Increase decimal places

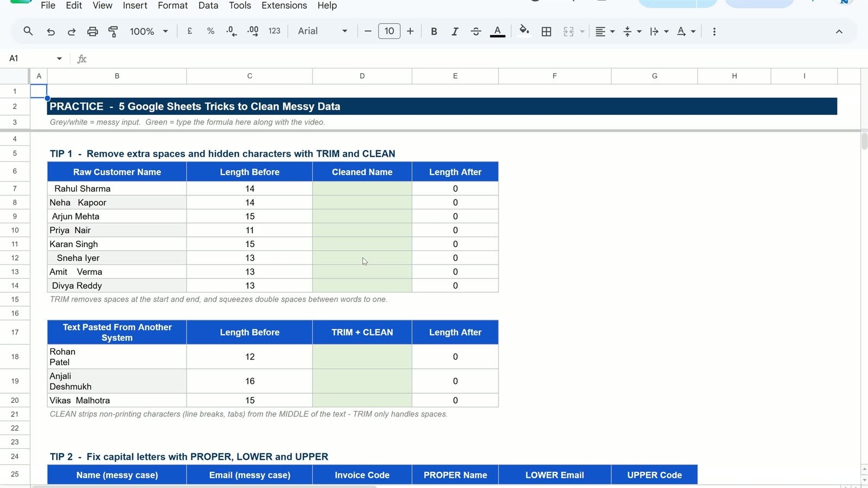coord(253,31)
